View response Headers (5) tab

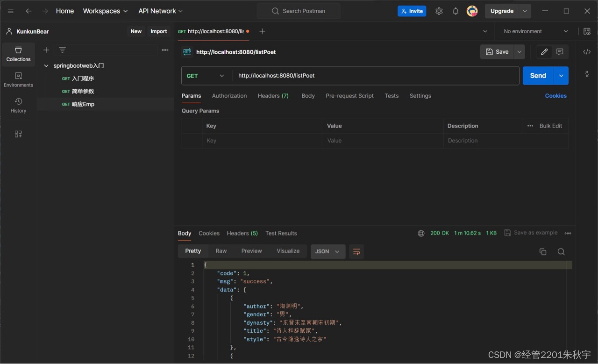pyautogui.click(x=242, y=233)
